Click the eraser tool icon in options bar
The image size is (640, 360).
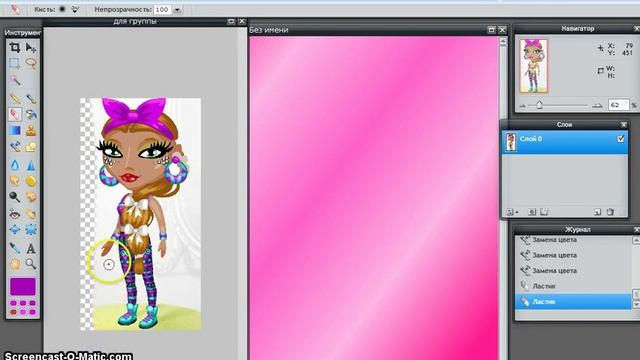tap(15, 9)
